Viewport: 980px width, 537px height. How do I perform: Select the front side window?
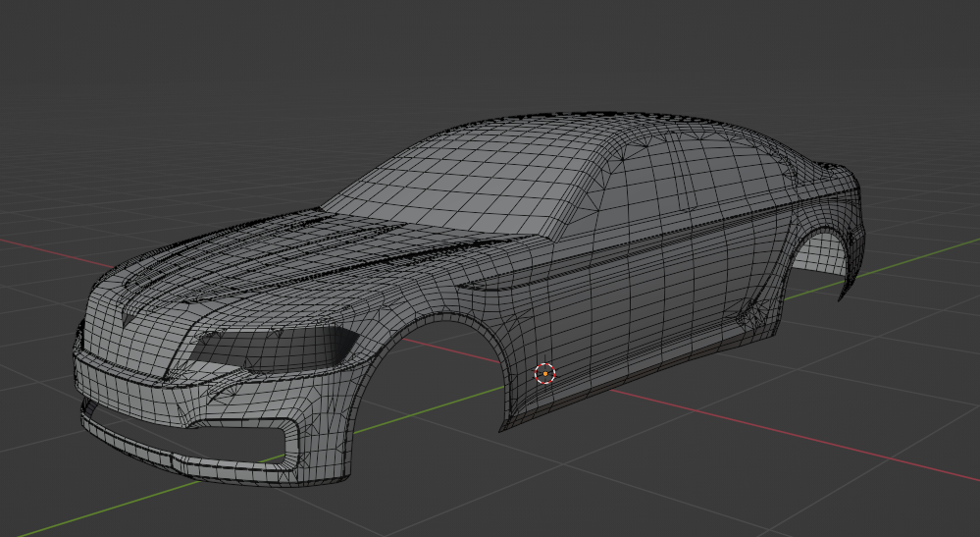[x=638, y=187]
